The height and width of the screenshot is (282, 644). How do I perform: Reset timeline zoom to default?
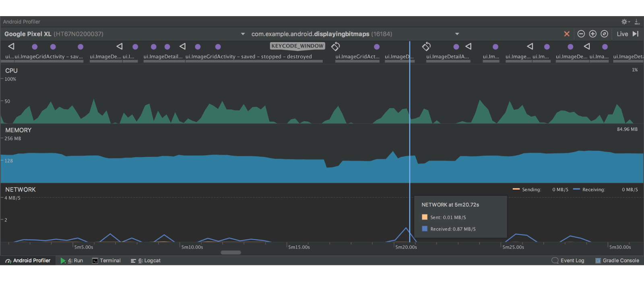604,34
